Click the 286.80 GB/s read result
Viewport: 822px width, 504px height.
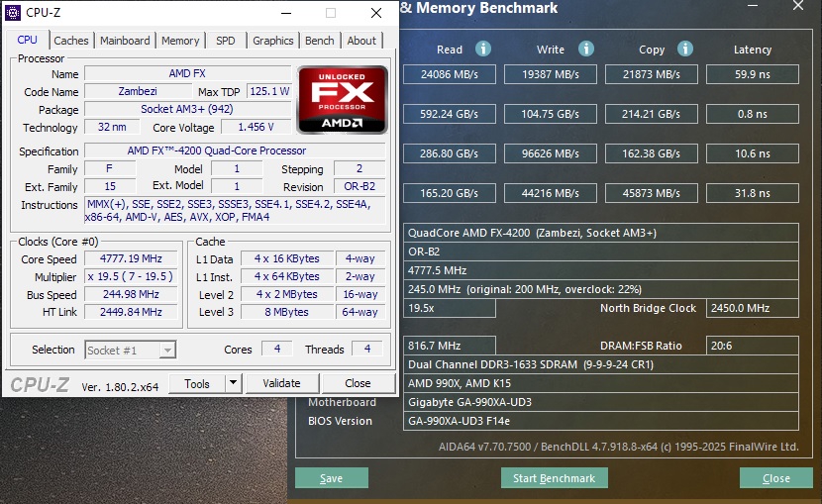[450, 153]
